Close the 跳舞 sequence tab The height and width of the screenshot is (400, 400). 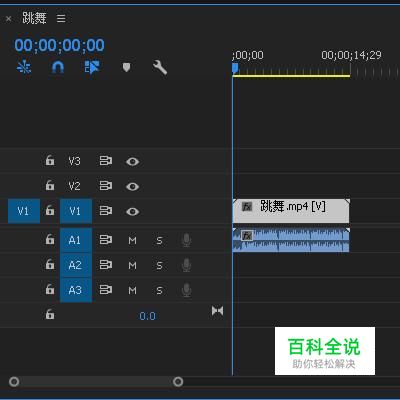9,19
